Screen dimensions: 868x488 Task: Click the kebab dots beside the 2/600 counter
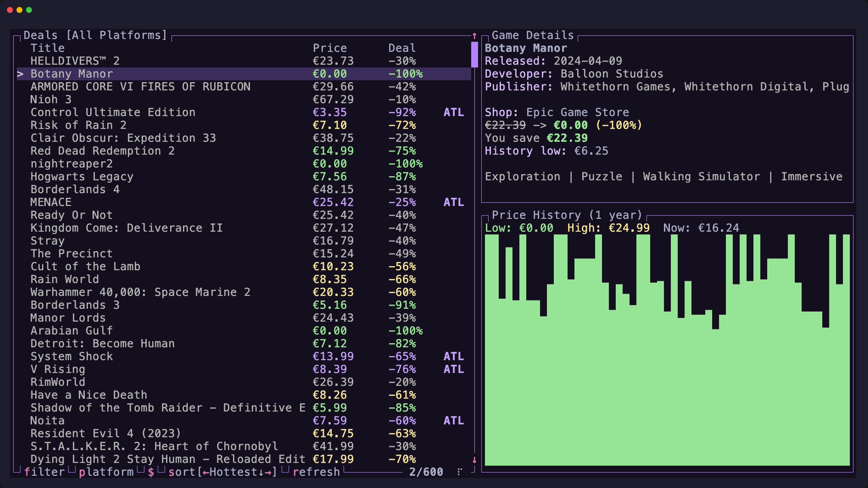click(x=460, y=472)
